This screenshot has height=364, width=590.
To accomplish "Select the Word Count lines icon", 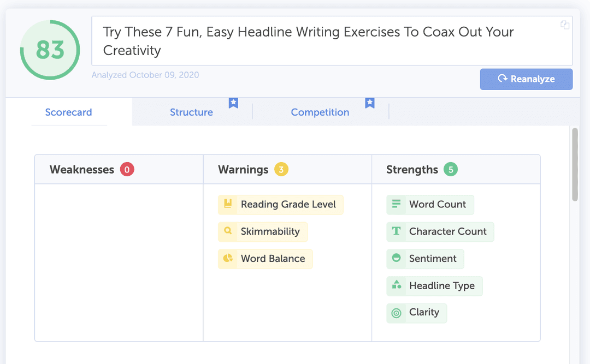I will tap(396, 204).
